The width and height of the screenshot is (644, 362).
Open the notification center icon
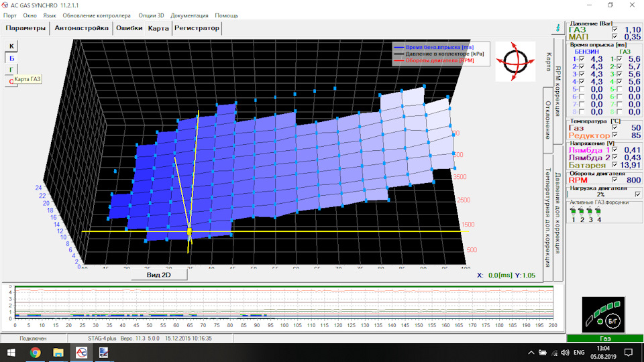629,353
